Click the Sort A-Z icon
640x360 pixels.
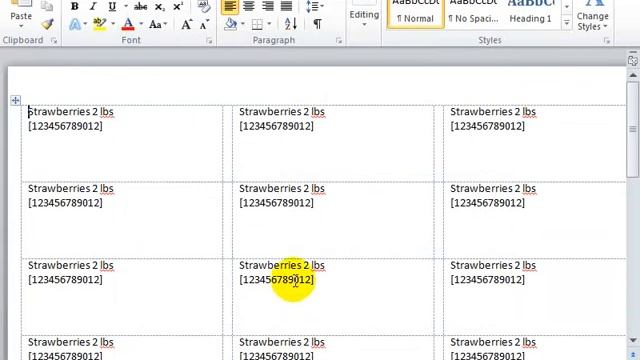[x=291, y=24]
